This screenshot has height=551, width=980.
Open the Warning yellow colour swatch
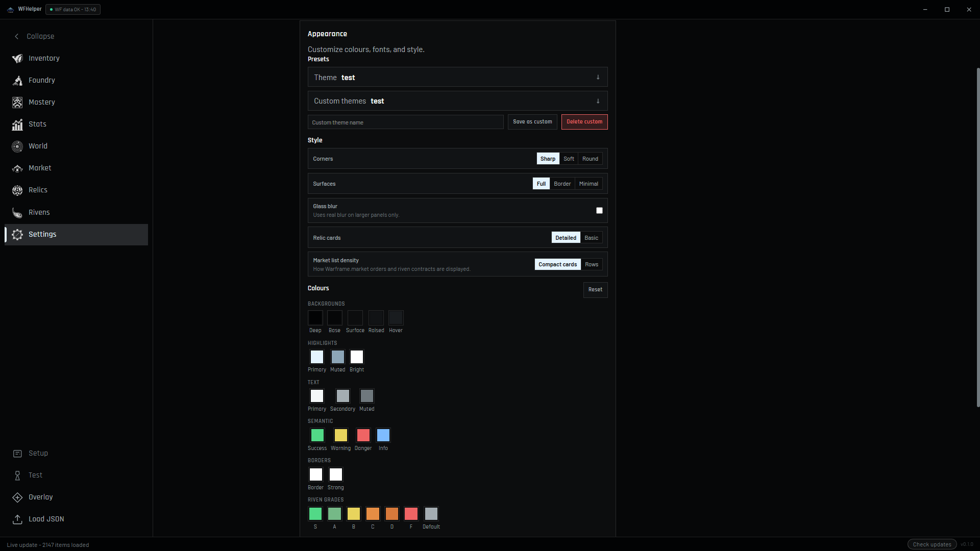point(341,435)
